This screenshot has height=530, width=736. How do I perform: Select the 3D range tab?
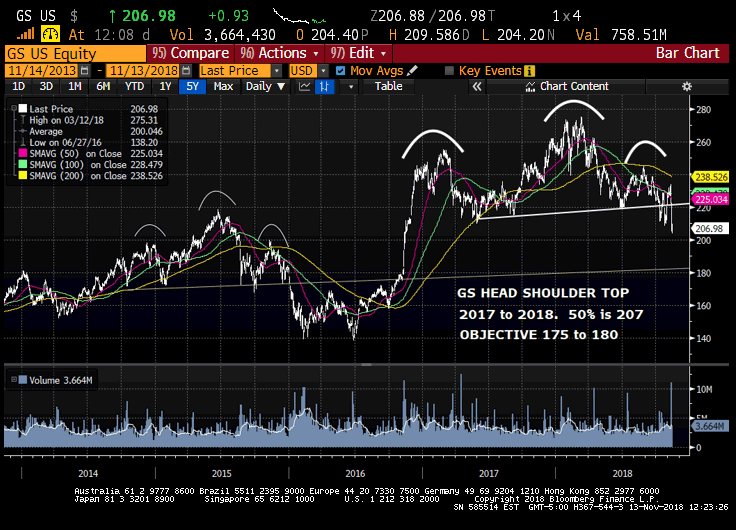click(46, 86)
